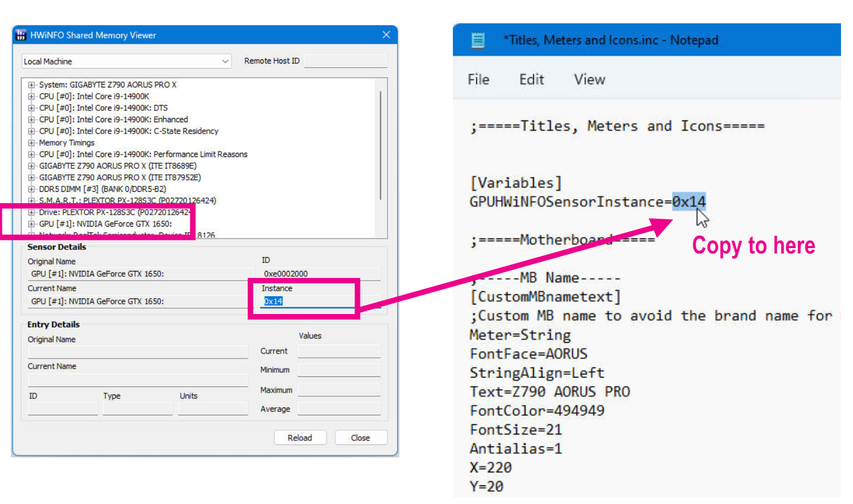Select GPU [#1]: NVIDIA GeForce GTX 1650 tree row
The width and height of the screenshot is (853, 504).
106,224
